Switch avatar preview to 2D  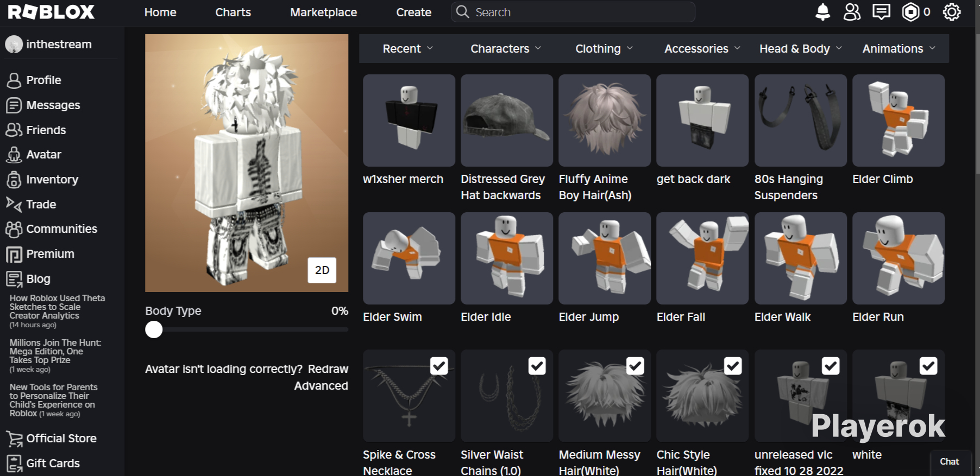pyautogui.click(x=322, y=270)
